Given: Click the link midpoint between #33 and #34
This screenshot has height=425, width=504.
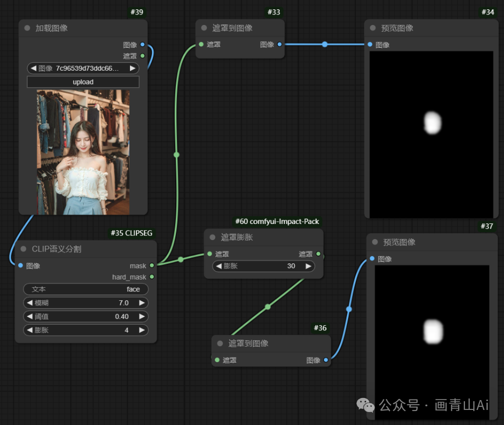Looking at the screenshot, I should click(x=325, y=44).
